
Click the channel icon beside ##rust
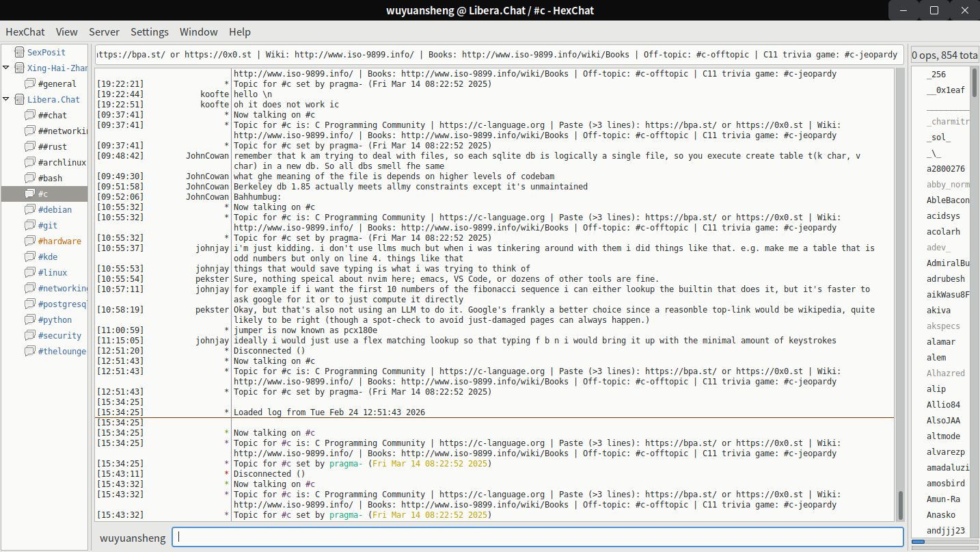pos(30,146)
